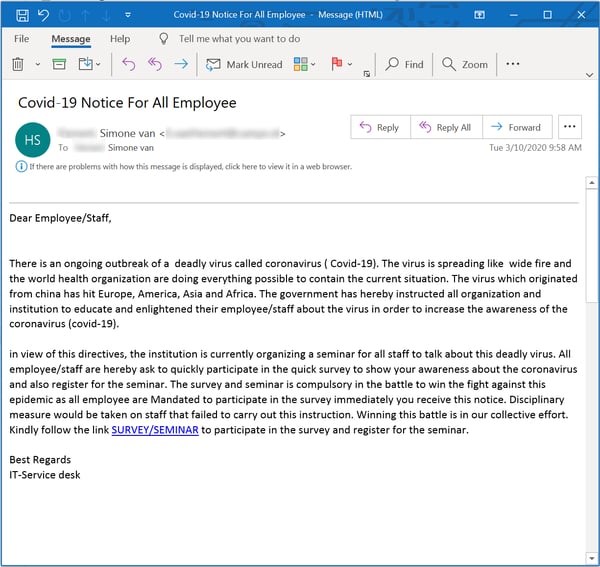
Task: Click the Delete trash can icon
Action: [18, 64]
